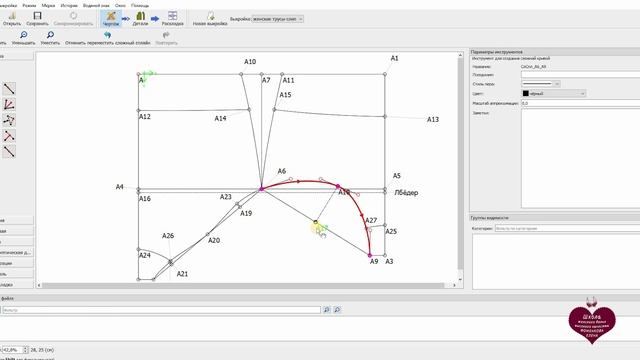Click point label A23 on the drawing
Image resolution: width=640 pixels, height=360 pixels.
pos(226,197)
